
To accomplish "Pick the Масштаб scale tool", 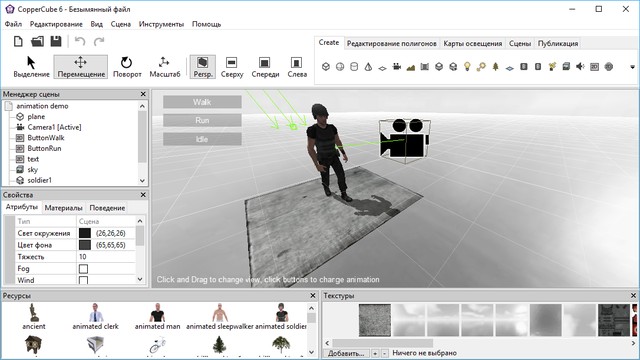I will tap(164, 67).
